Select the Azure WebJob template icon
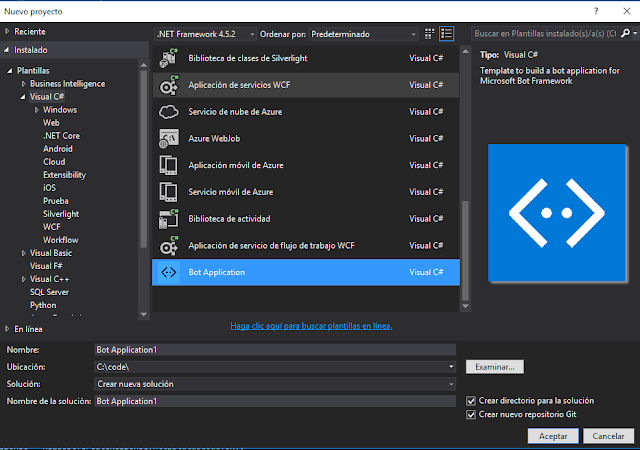Viewport: 640px width, 450px height. 169,138
